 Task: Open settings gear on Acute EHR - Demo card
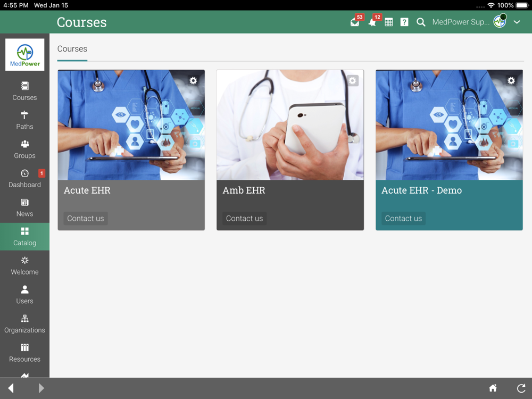pos(511,80)
